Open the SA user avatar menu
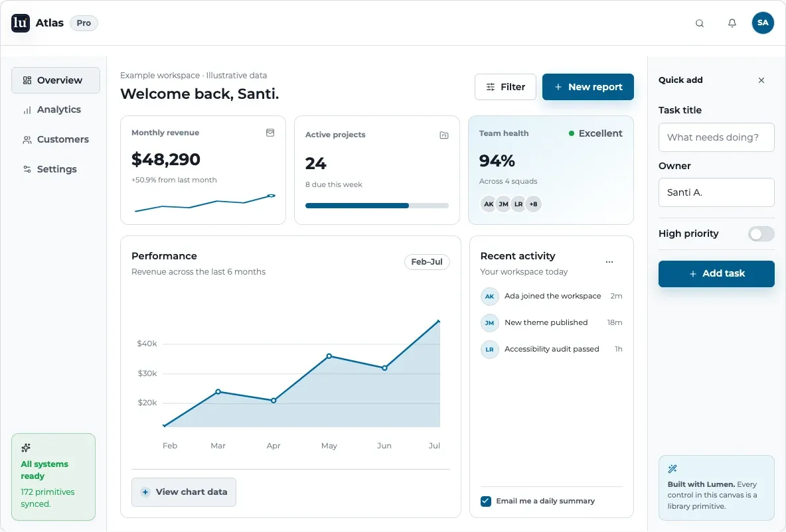 pyautogui.click(x=763, y=23)
